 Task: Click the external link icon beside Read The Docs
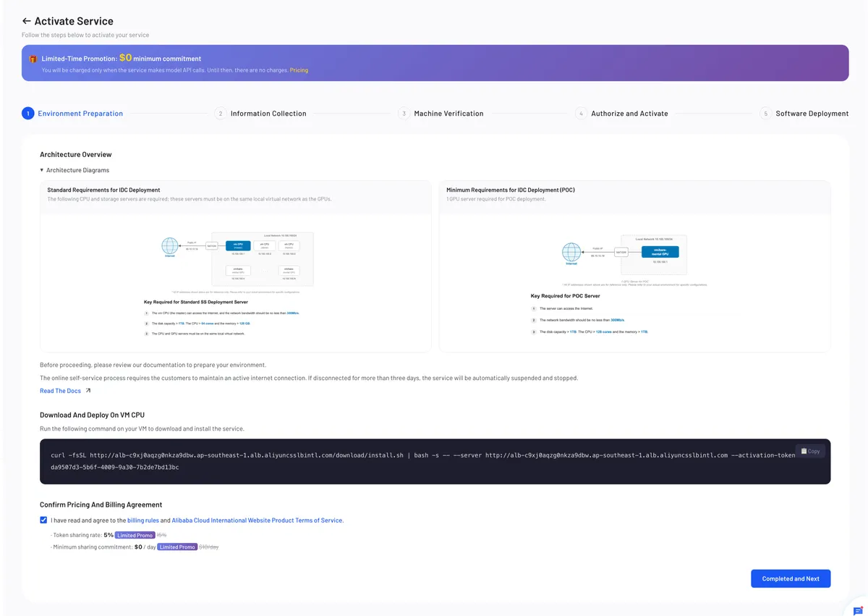coord(88,391)
